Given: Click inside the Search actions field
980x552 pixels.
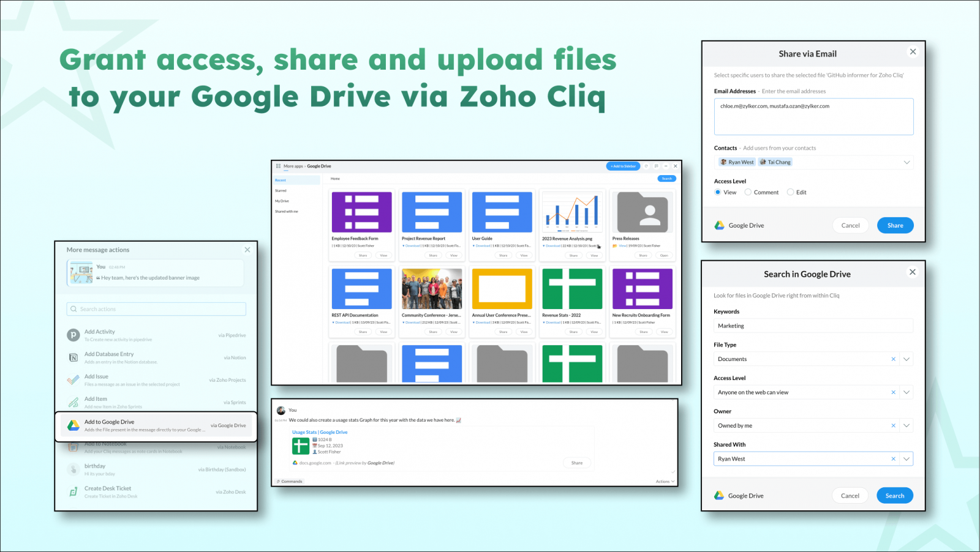Looking at the screenshot, I should pyautogui.click(x=156, y=308).
